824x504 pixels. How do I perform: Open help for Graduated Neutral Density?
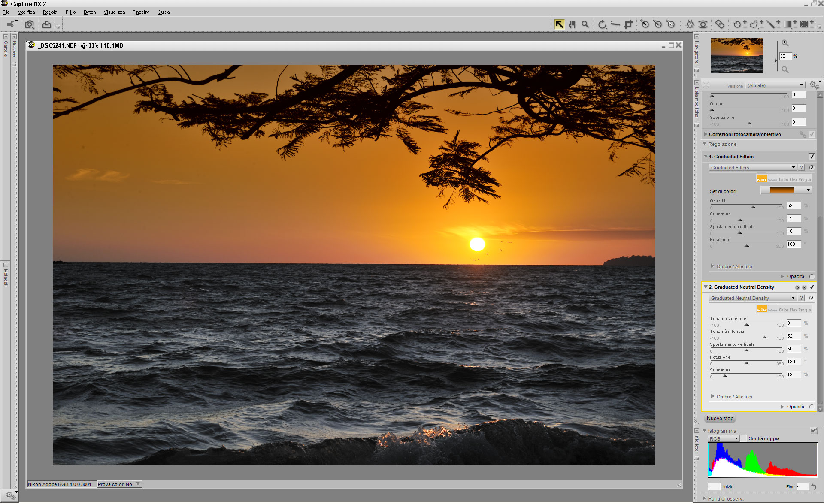coord(801,298)
